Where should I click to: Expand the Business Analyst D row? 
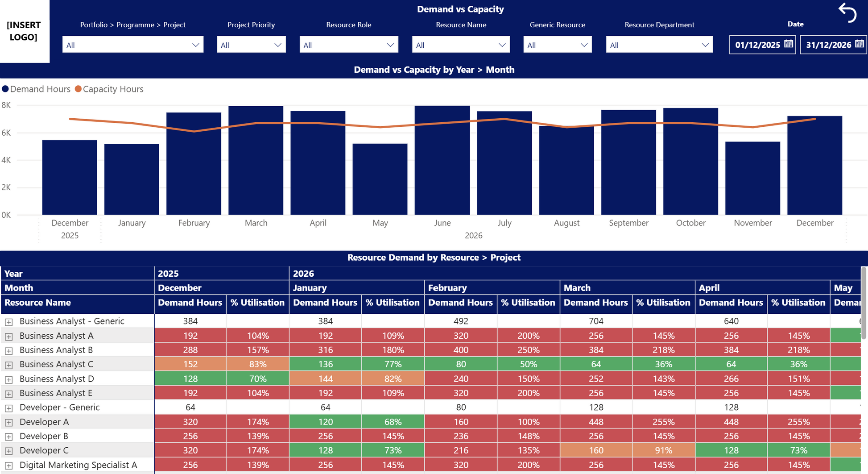point(9,379)
